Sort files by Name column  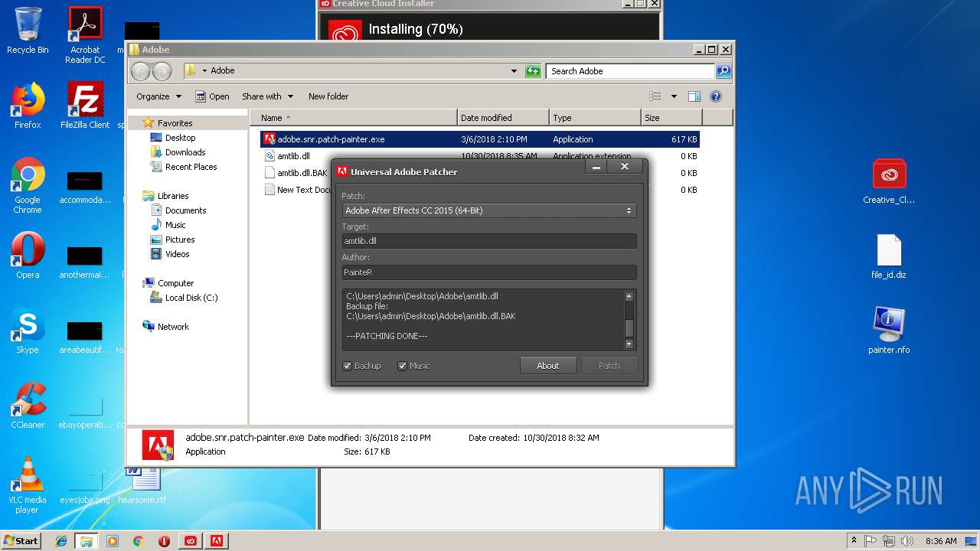click(x=354, y=118)
